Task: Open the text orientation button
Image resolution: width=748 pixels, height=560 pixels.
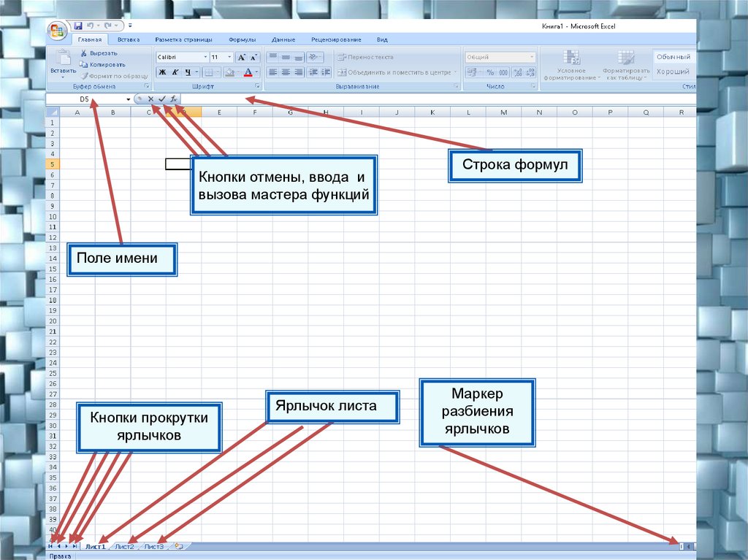Action: click(x=315, y=57)
